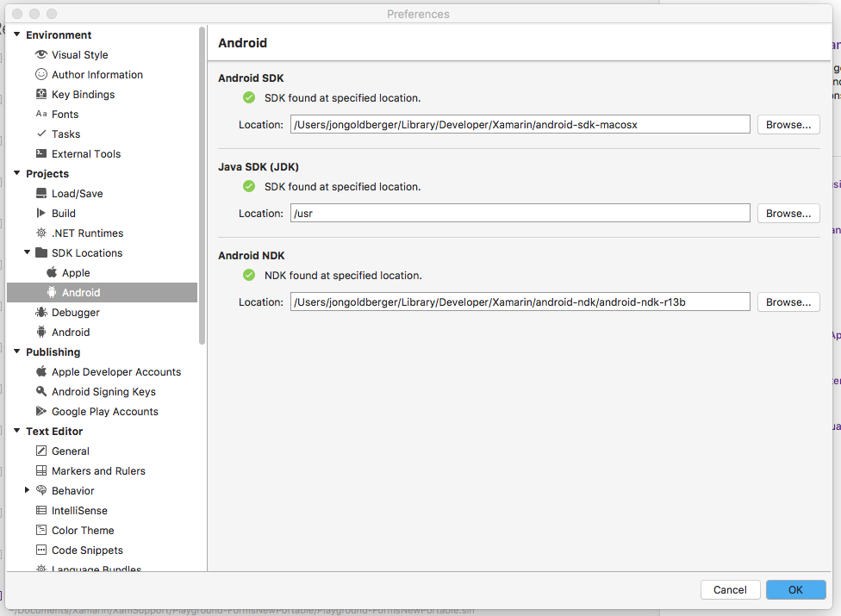Screen dimensions: 841x616
Task: Open Android Signing Keys settings
Action: click(x=102, y=392)
